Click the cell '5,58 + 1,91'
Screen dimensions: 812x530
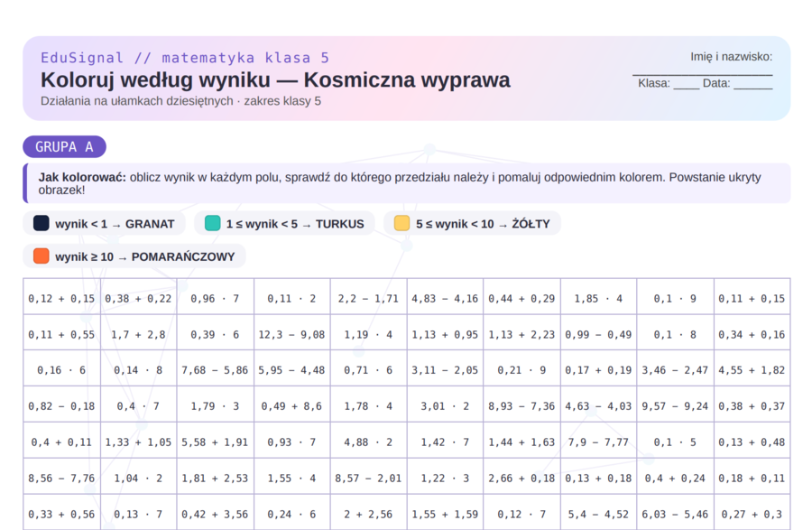[x=215, y=440]
